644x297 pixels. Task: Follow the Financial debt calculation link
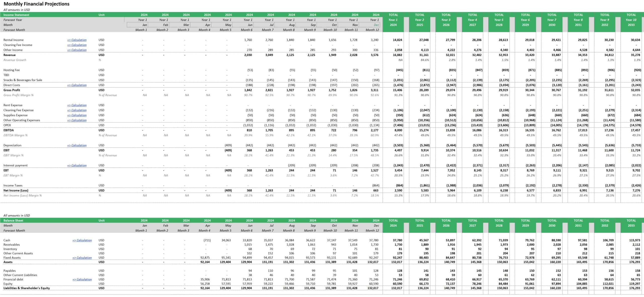(82, 279)
